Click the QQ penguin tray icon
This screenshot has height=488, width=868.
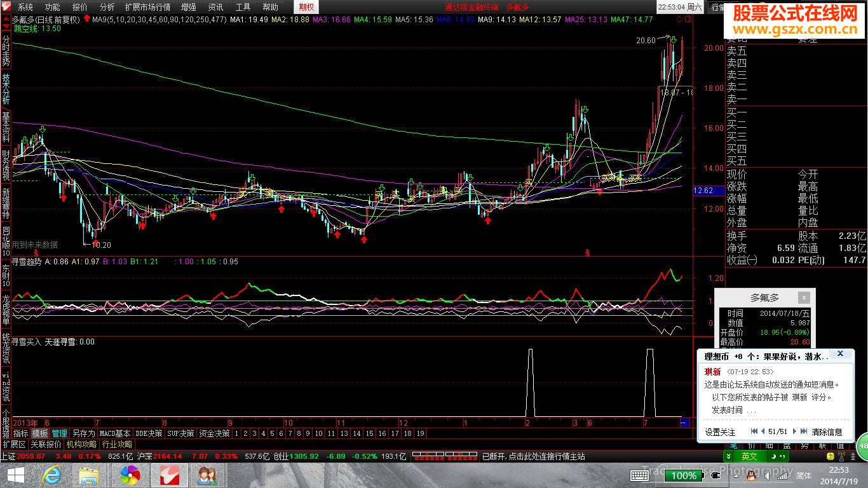click(752, 475)
